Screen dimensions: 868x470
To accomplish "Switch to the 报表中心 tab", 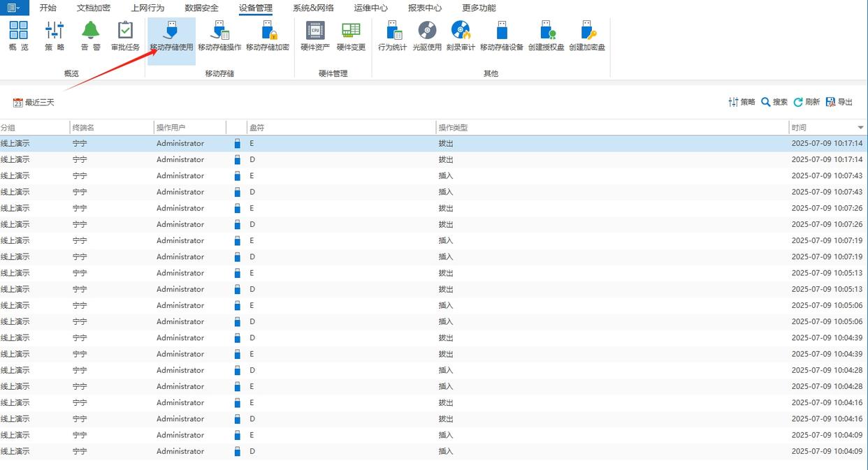I will click(x=424, y=8).
